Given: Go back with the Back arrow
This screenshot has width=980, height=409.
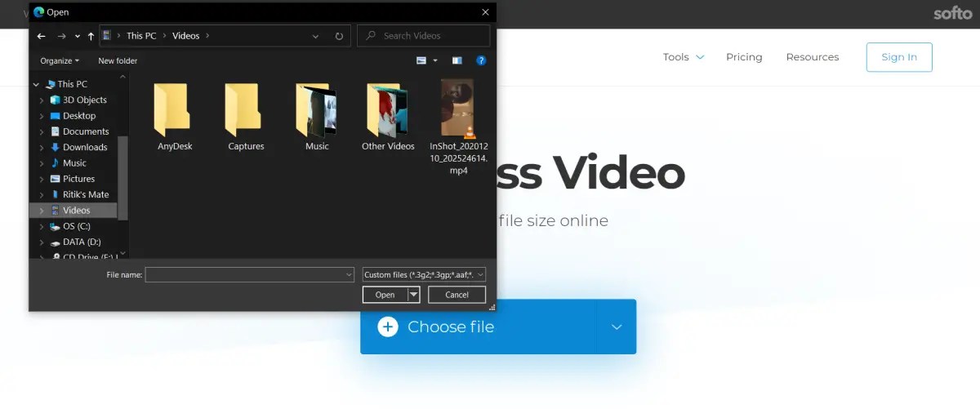Looking at the screenshot, I should (42, 36).
